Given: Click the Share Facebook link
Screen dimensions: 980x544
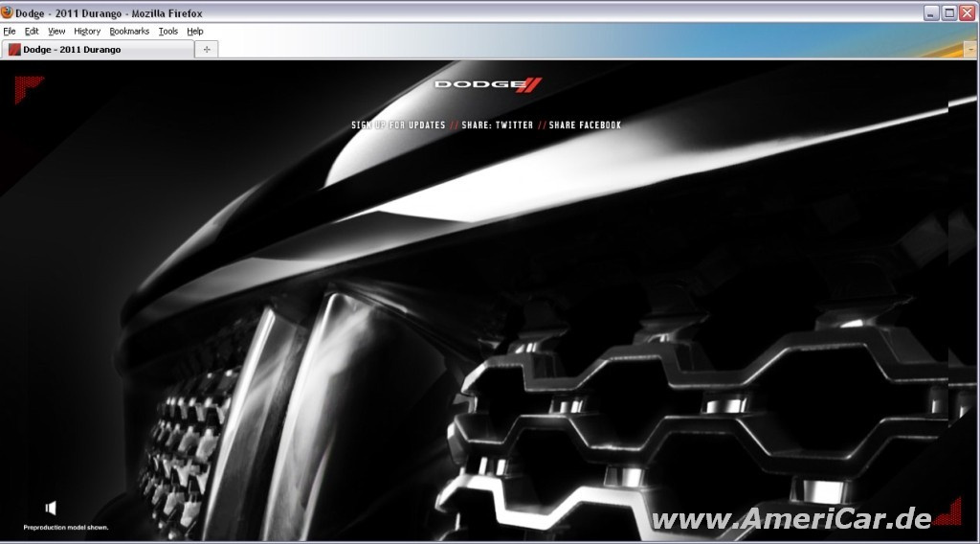Looking at the screenshot, I should tap(585, 125).
